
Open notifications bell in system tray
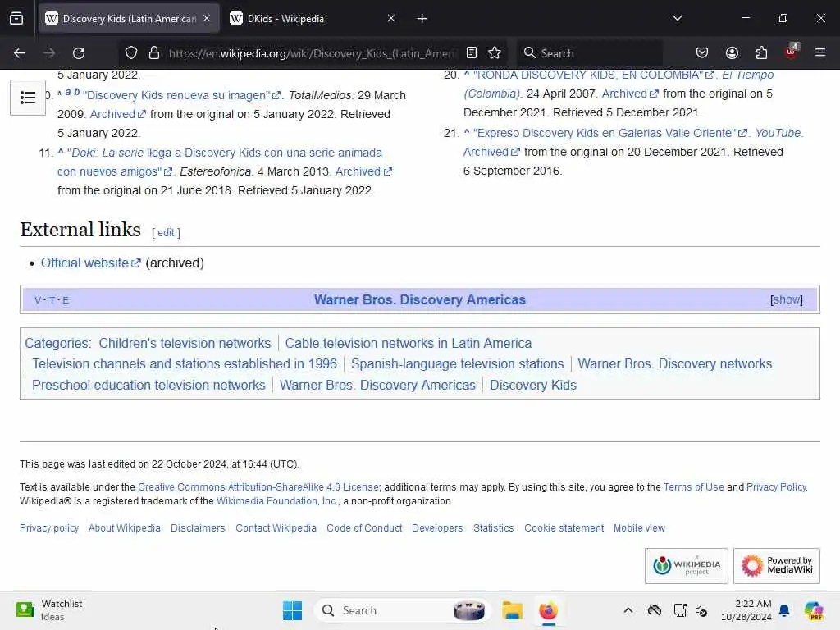[x=784, y=610]
